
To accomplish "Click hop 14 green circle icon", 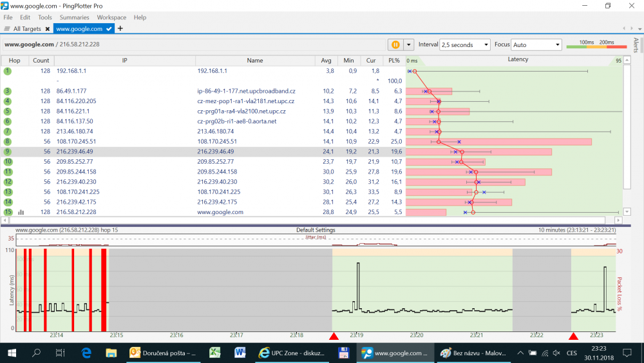I will tap(7, 202).
